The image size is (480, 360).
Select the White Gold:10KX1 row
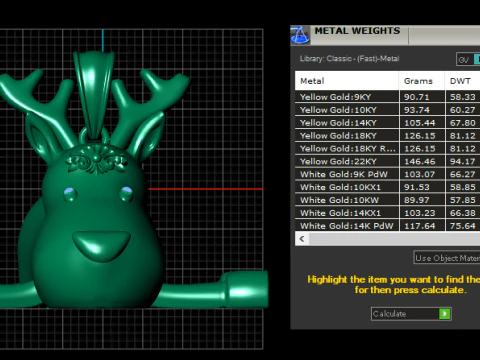click(x=387, y=187)
